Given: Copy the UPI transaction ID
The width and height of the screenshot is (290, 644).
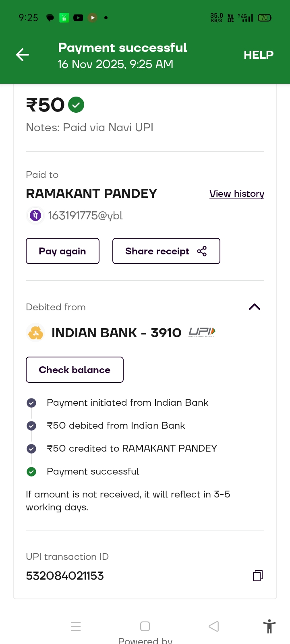Looking at the screenshot, I should [x=258, y=576].
